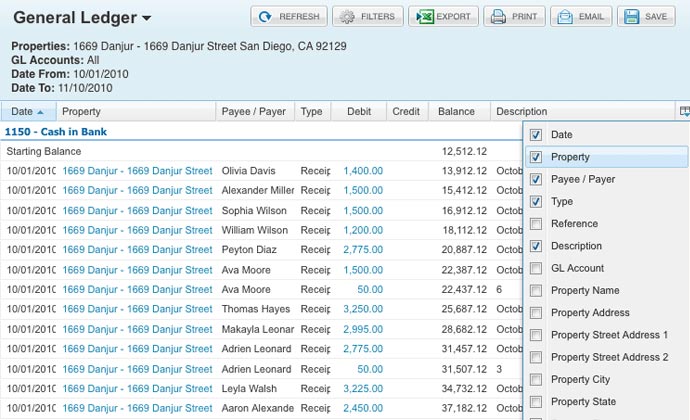Collapse the 1150 - Cash in Bank group
Image resolution: width=690 pixels, height=420 pixels.
(x=56, y=132)
